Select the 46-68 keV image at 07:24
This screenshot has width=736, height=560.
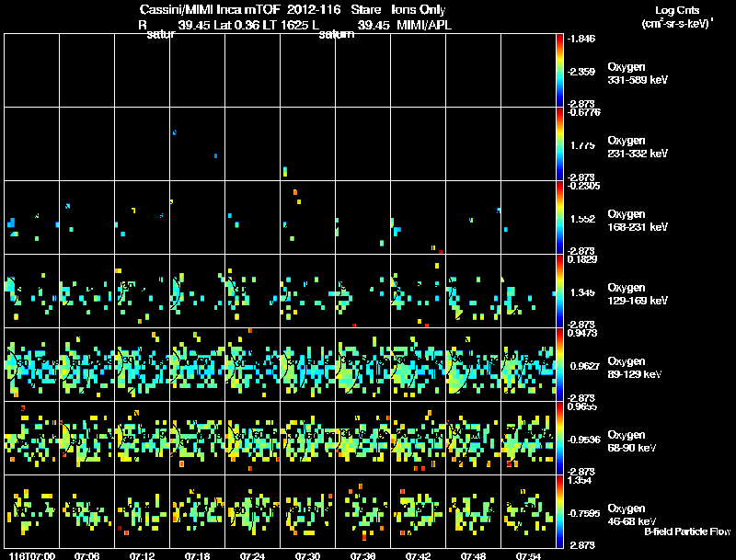[x=252, y=511]
